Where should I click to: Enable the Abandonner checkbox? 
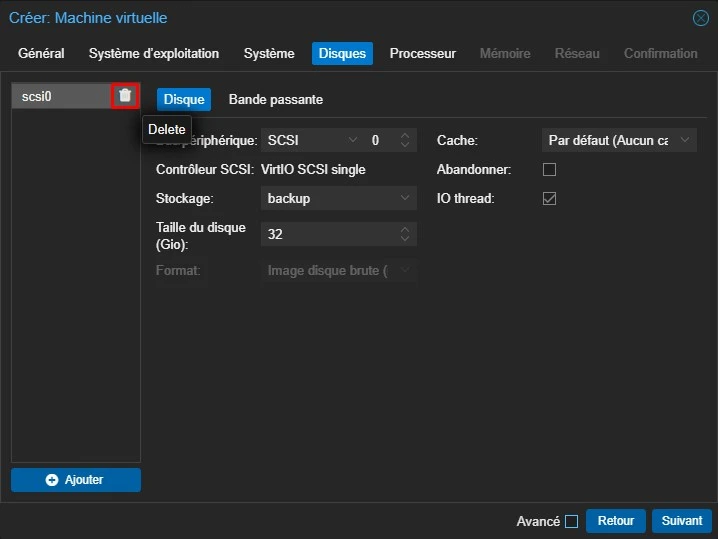pos(549,169)
